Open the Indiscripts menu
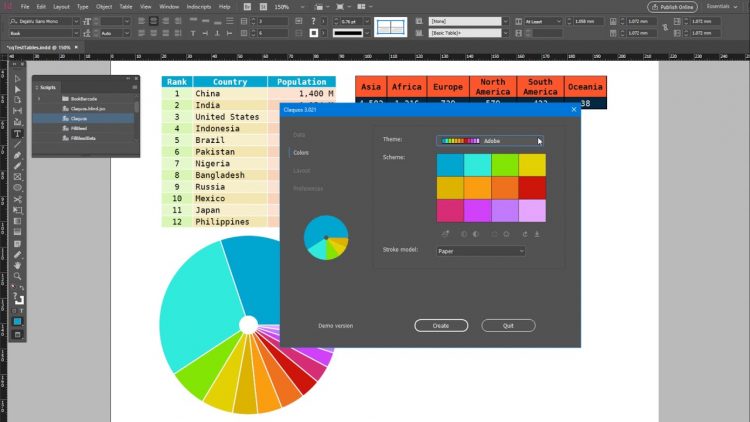The height and width of the screenshot is (422, 750). [199, 7]
